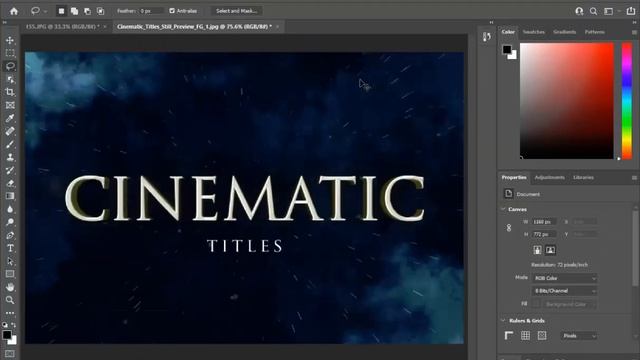640x360 pixels.
Task: Swap foreground and background colors in toolbar
Action: coord(14,325)
